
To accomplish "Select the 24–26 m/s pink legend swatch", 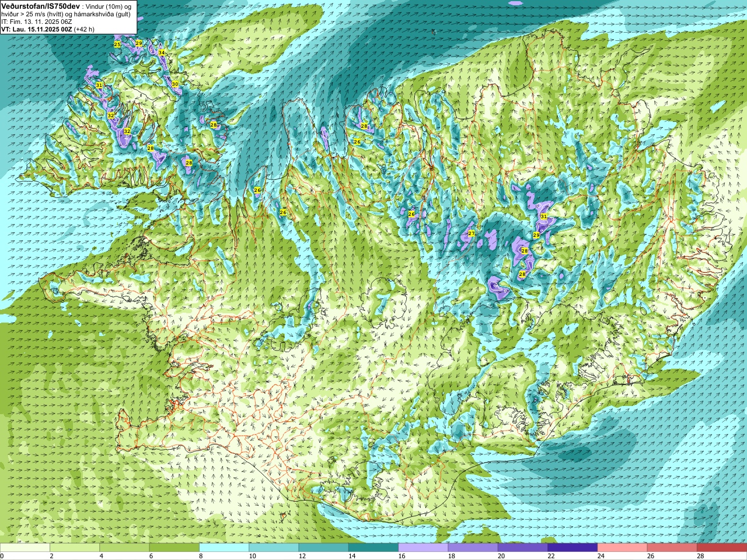I will tap(623, 548).
